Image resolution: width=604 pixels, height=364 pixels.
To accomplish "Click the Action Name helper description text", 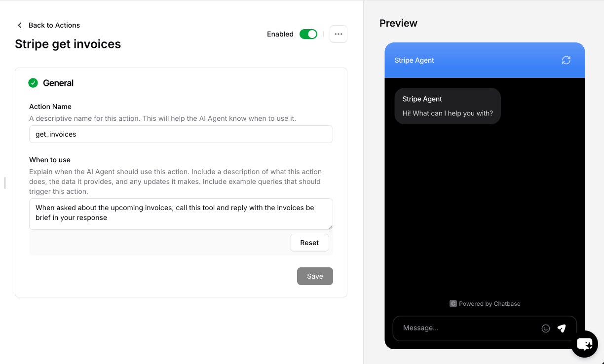I will pos(162,118).
